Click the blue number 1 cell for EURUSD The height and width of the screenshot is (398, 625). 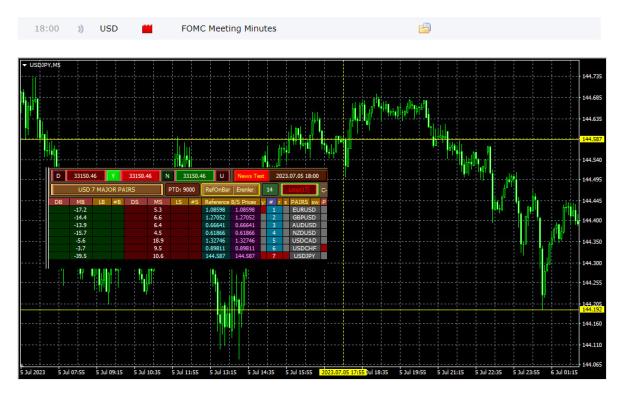tap(274, 210)
